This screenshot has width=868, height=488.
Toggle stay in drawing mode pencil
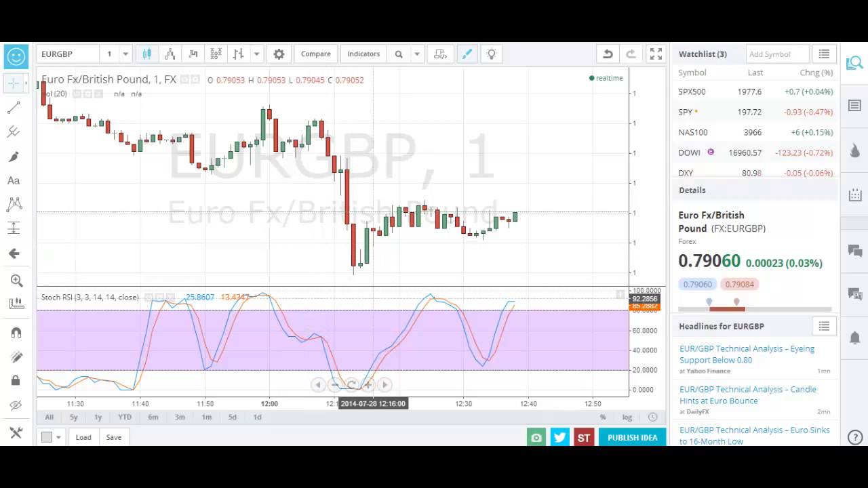(x=16, y=357)
